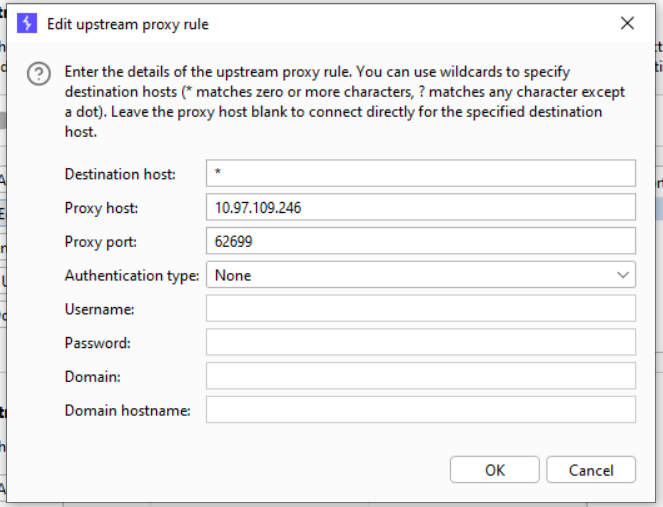Click the question mark help icon
663x507 pixels.
(x=39, y=74)
